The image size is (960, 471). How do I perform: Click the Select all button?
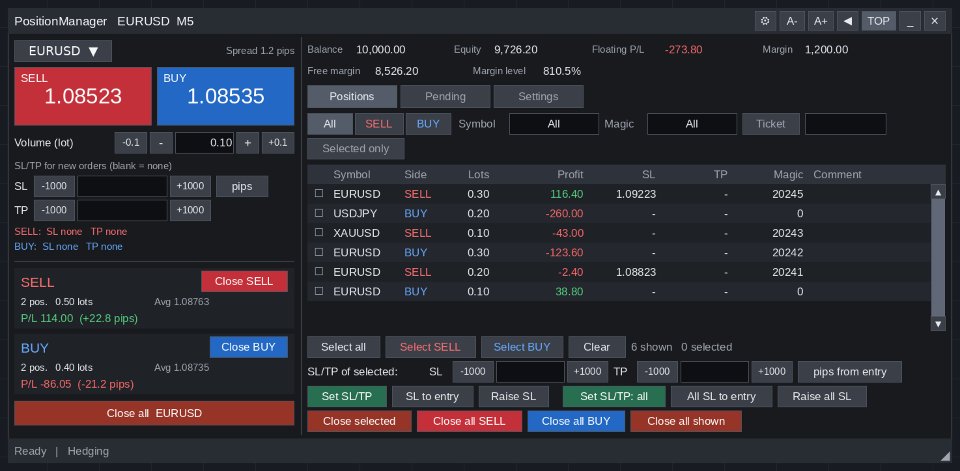[x=343, y=347]
